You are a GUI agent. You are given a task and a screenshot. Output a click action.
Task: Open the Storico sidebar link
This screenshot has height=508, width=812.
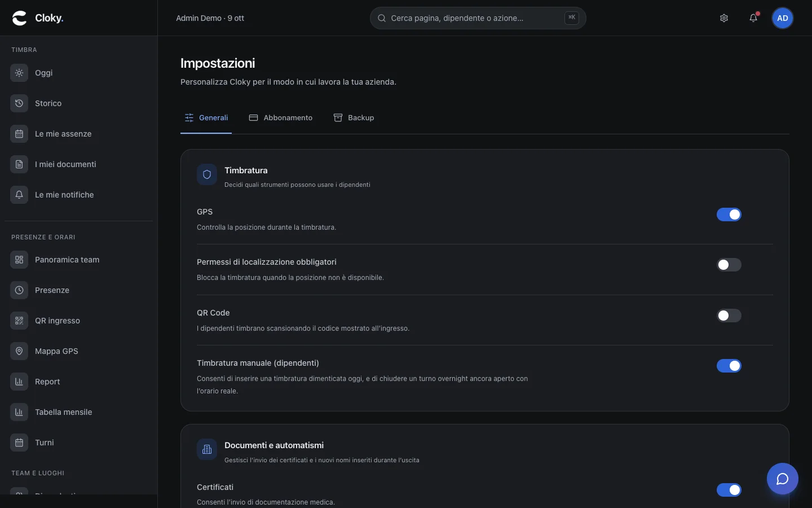point(79,103)
